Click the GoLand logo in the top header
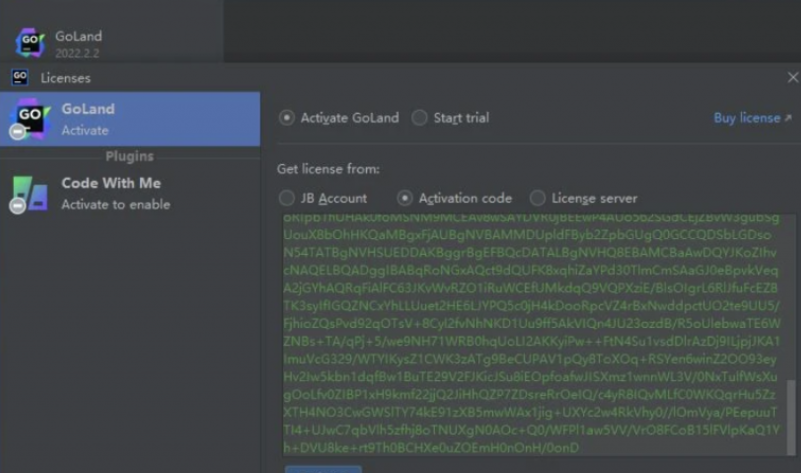This screenshot has width=801, height=473. click(x=30, y=42)
